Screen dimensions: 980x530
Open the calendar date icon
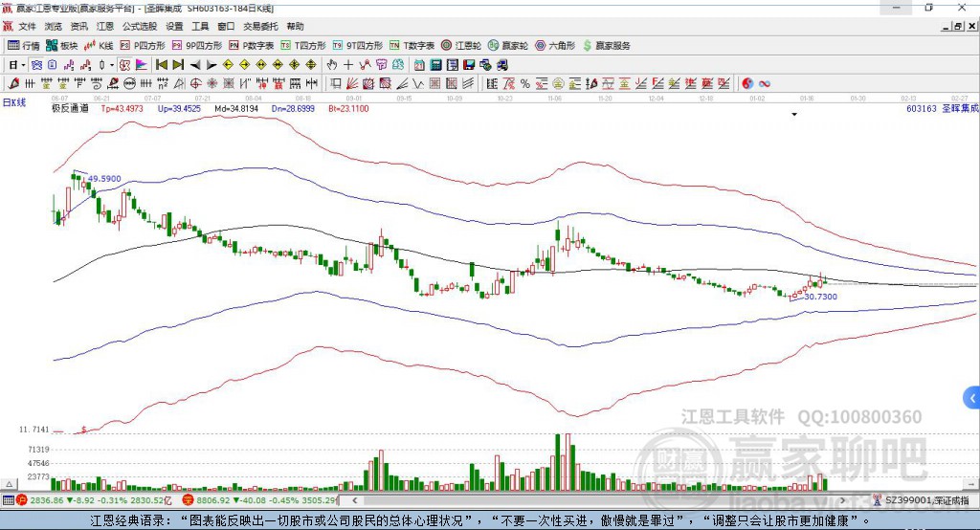click(x=419, y=65)
